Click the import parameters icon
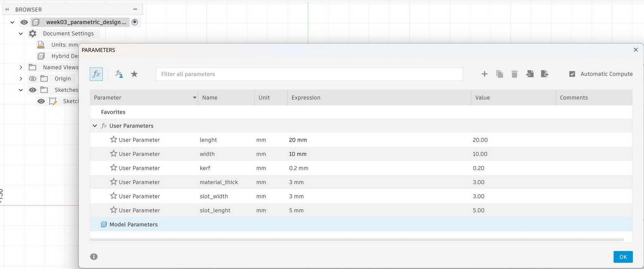 coord(530,74)
